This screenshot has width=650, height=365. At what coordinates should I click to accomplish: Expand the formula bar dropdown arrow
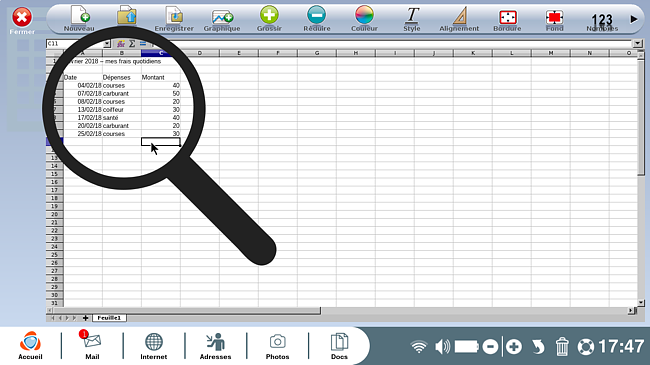click(638, 43)
